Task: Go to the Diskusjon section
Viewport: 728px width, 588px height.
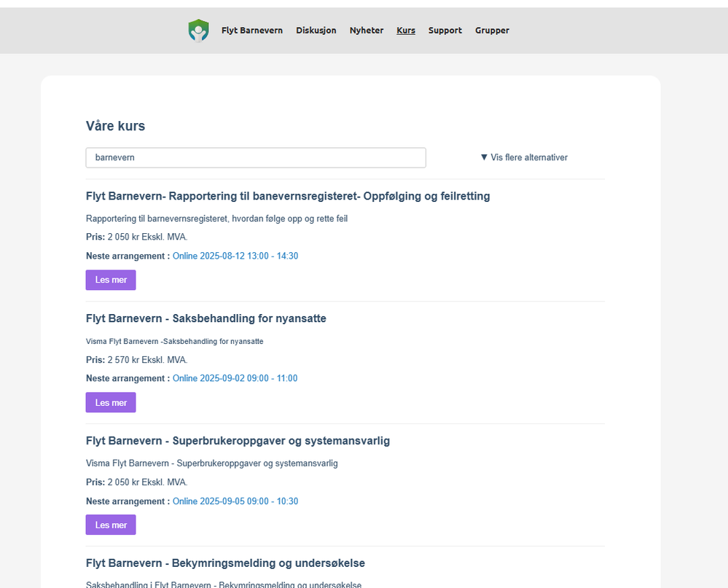Action: click(316, 30)
